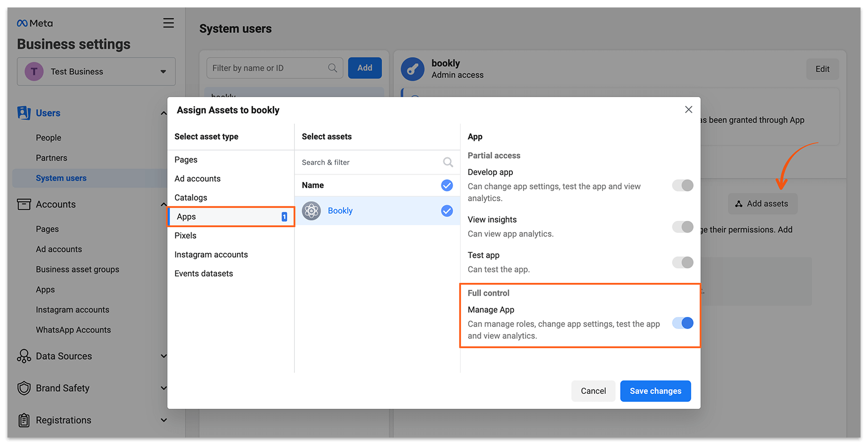Click the Add system user button
This screenshot has width=868, height=445.
click(365, 68)
